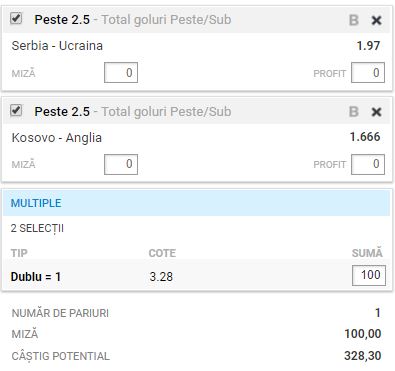
Task: Click the Miză field for Serbia - Ucraina
Action: (x=121, y=72)
